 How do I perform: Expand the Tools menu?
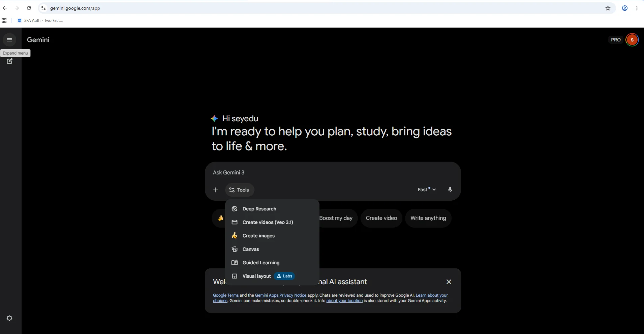[x=239, y=190]
